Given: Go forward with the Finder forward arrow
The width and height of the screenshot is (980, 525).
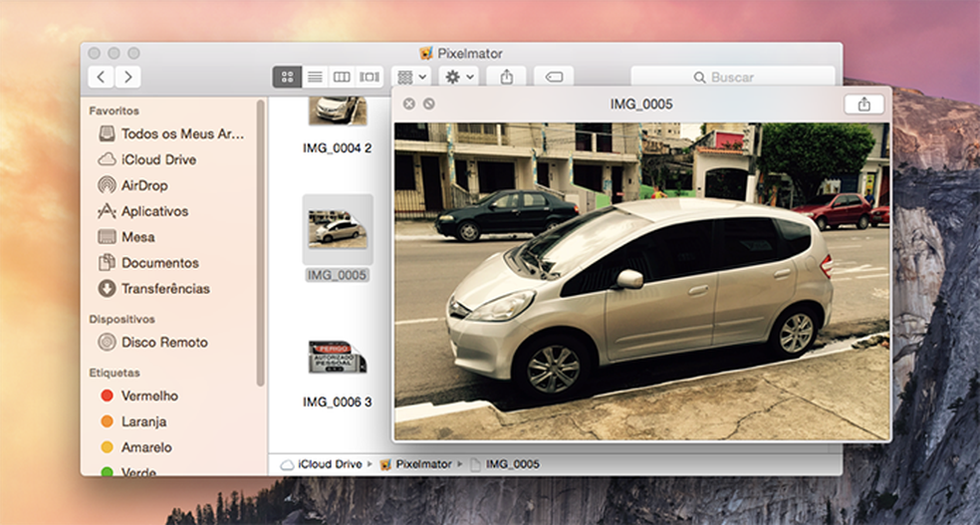Looking at the screenshot, I should coord(127,77).
